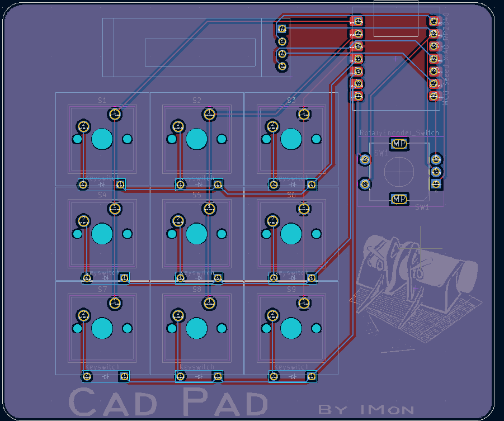This screenshot has width=504, height=421.
Task: Click the top-right pad of XIAO RP2040
Action: point(434,21)
